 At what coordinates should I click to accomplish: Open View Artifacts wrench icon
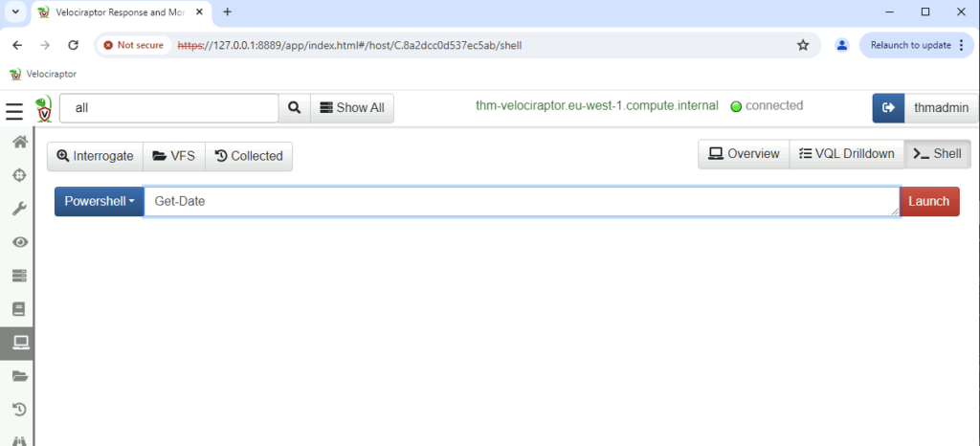[20, 209]
